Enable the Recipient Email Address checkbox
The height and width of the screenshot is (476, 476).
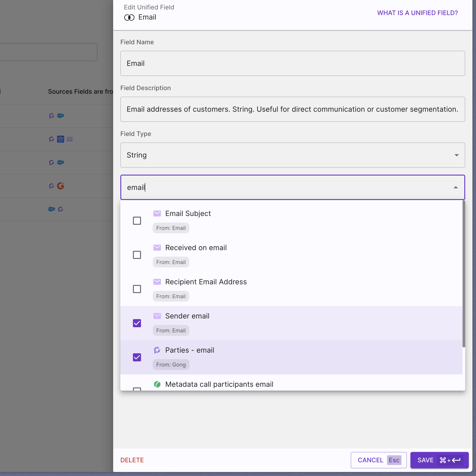pyautogui.click(x=137, y=289)
